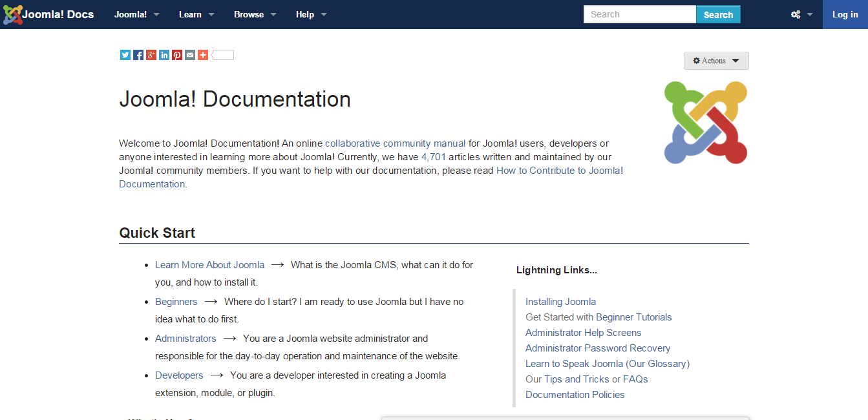Viewport: 868px width, 420px height.
Task: Pin the page using the Pinterest icon
Action: click(x=176, y=55)
